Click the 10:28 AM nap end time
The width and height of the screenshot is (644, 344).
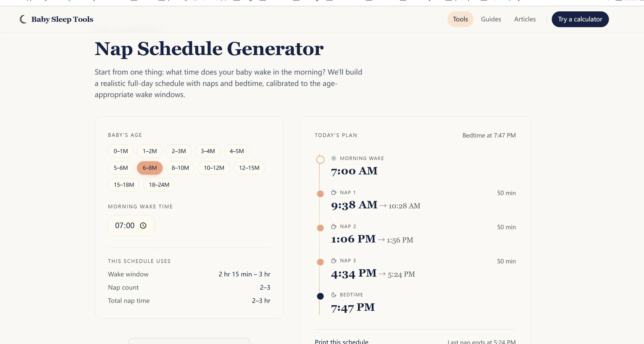(404, 206)
